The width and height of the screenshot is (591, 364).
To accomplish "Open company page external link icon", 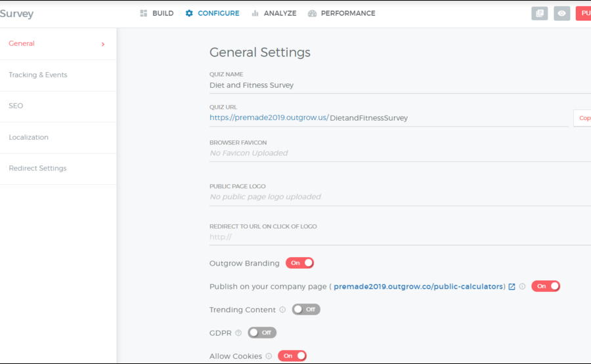I will pos(512,287).
